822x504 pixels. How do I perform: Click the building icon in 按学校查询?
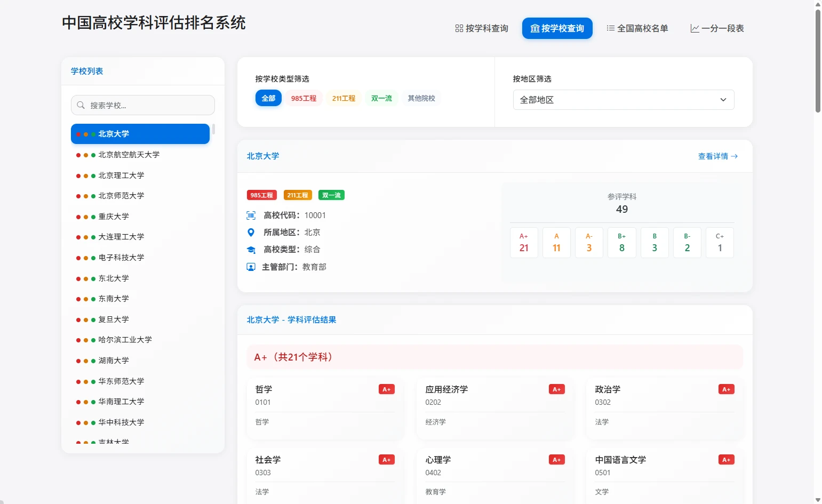click(534, 28)
